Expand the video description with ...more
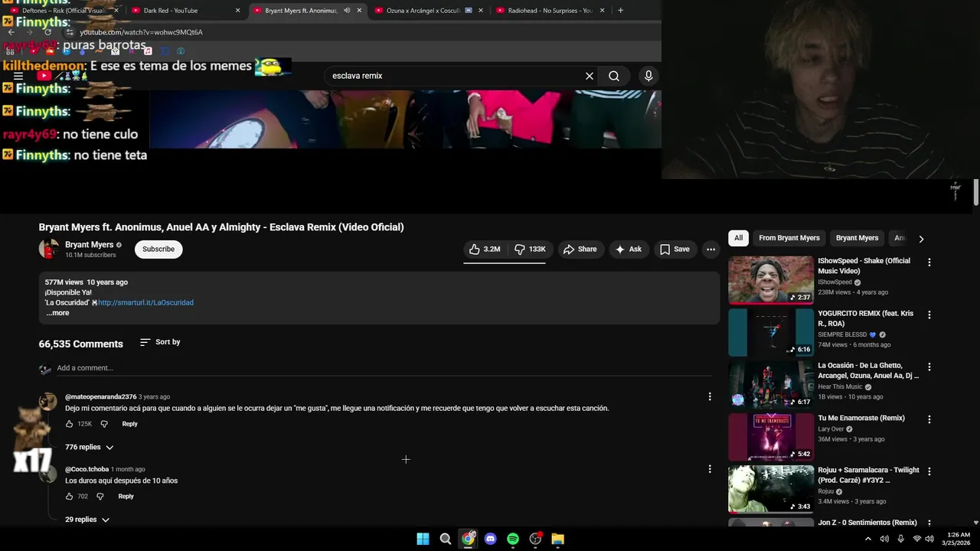The image size is (980, 551). pos(57,312)
